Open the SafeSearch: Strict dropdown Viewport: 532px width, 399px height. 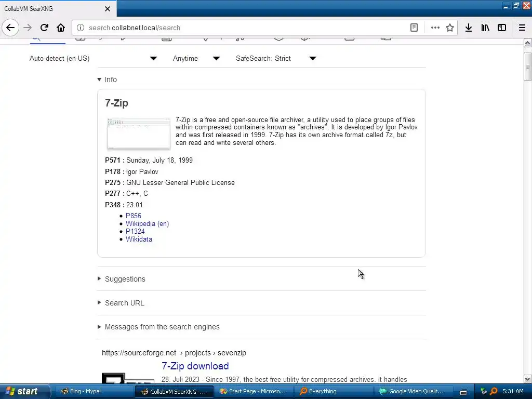276,58
